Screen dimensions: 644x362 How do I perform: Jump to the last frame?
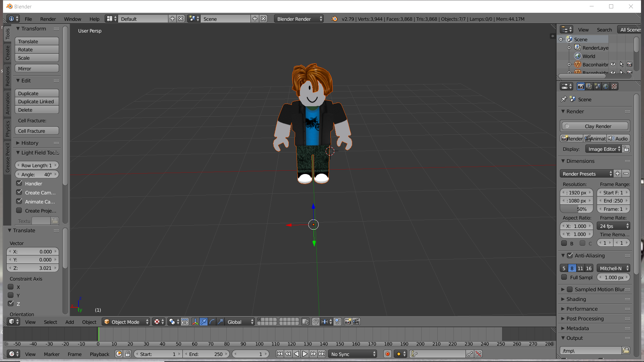click(x=322, y=354)
